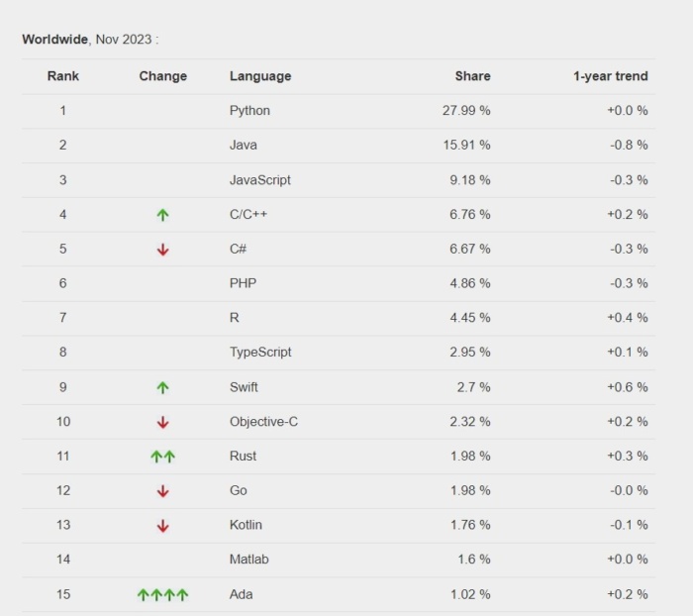Click the Change column header
This screenshot has width=693, height=616.
pos(162,76)
